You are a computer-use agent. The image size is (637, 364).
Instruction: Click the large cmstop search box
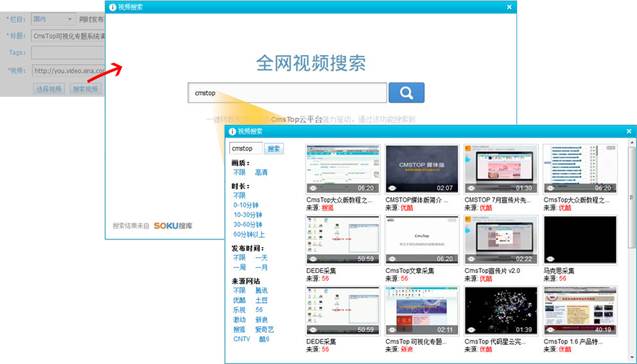pyautogui.click(x=287, y=93)
